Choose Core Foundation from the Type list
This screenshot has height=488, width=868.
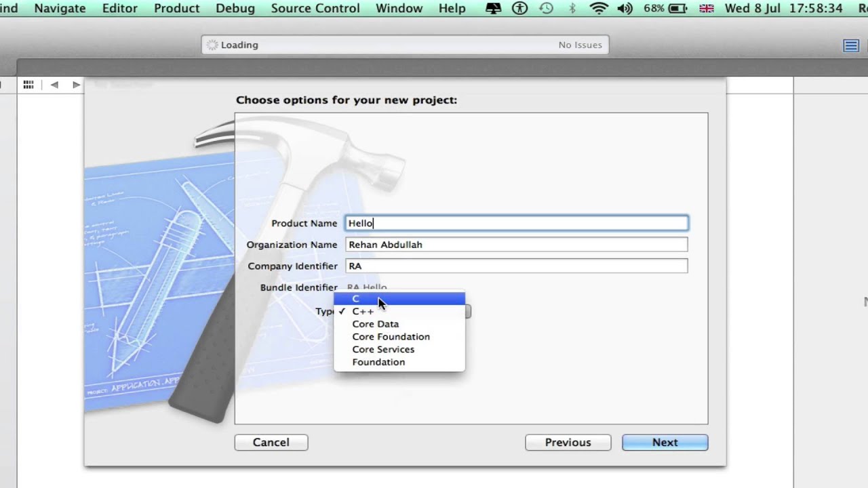399,337
